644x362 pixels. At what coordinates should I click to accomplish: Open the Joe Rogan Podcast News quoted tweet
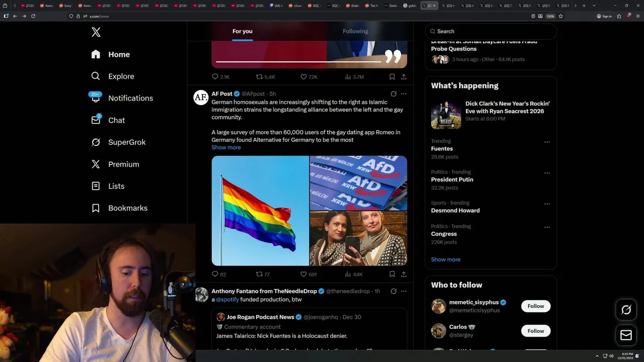pyautogui.click(x=309, y=329)
